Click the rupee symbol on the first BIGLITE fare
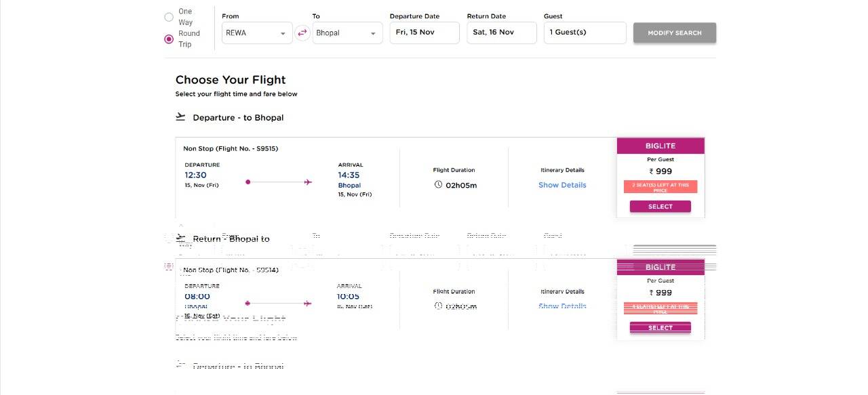 point(651,171)
